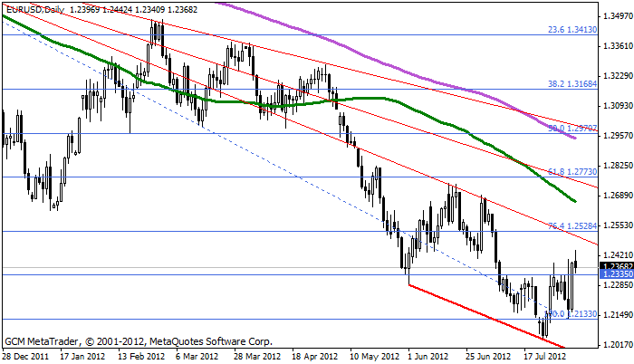Screen dimensions: 634x364
Task: Click the 1.26890 price axis value
Action: pyautogui.click(x=618, y=196)
